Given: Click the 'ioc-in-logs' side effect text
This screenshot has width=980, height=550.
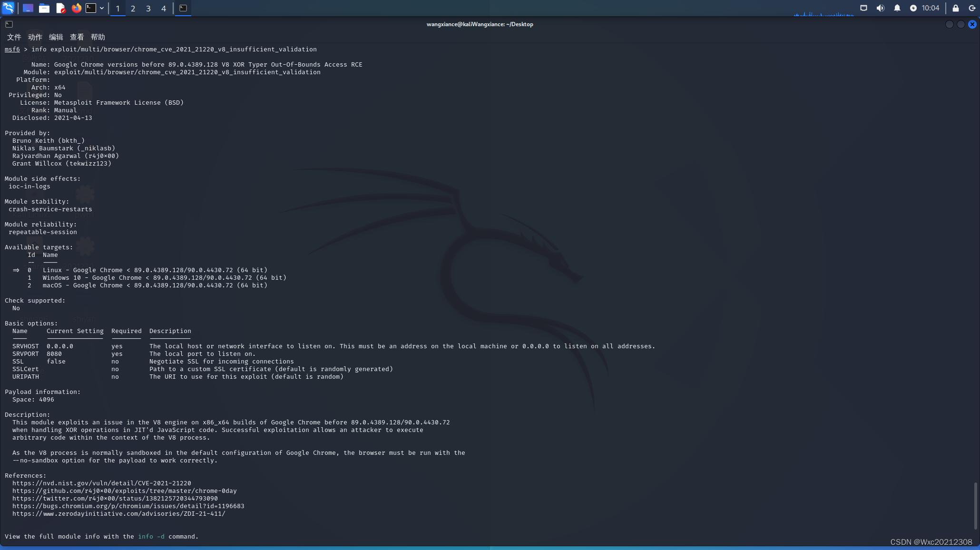Looking at the screenshot, I should pos(29,187).
